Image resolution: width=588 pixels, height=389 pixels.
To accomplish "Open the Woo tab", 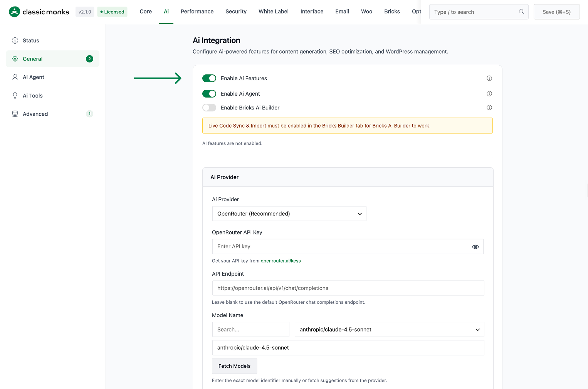I will (x=366, y=12).
